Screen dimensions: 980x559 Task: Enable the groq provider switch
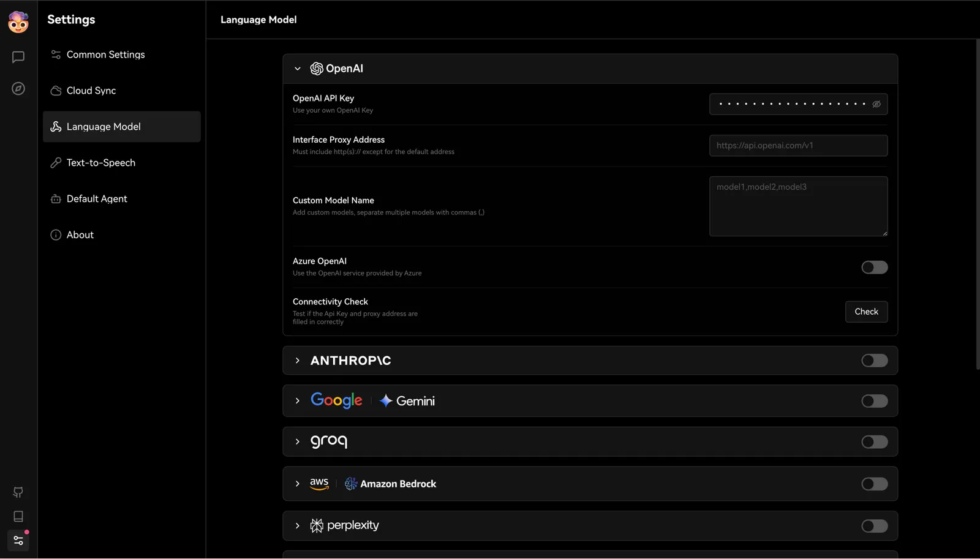[875, 442]
